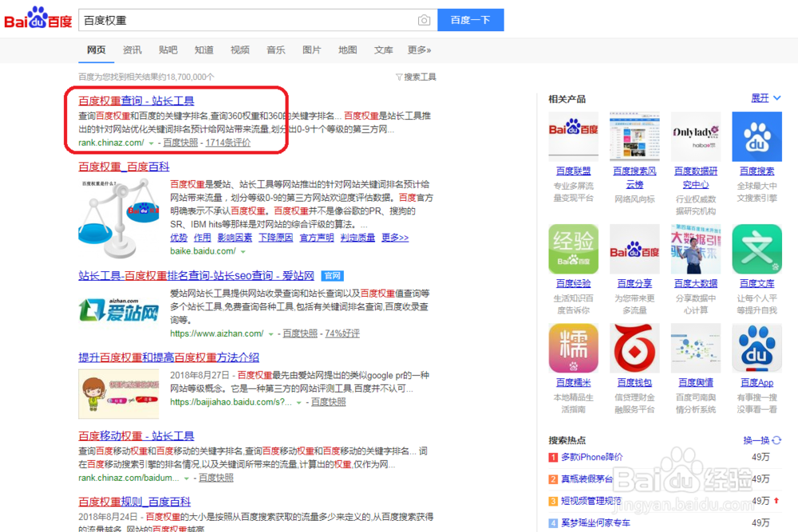This screenshot has height=532, width=798.
Task: Open camera image search in search box
Action: (424, 21)
